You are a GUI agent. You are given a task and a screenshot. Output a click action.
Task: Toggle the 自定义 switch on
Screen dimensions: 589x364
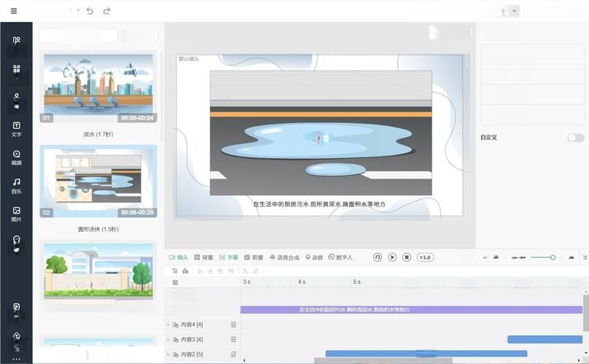coord(575,138)
